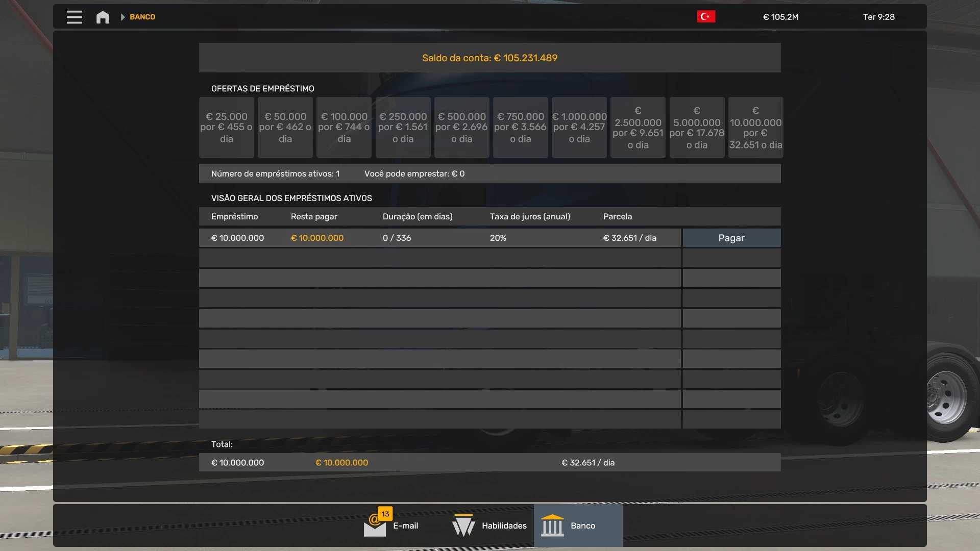The image size is (980, 551).
Task: Choose the € 500.000 loan offer
Action: (461, 128)
